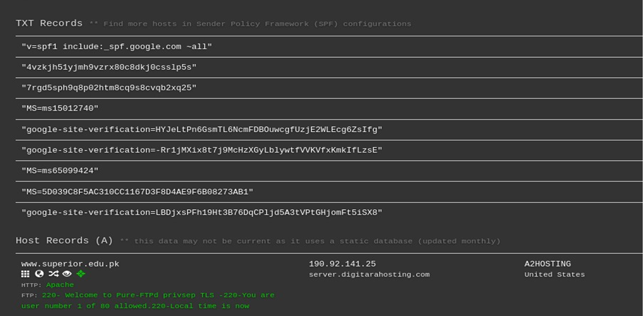Select the server.digitarahosting.com reverse DNS text

click(x=369, y=275)
